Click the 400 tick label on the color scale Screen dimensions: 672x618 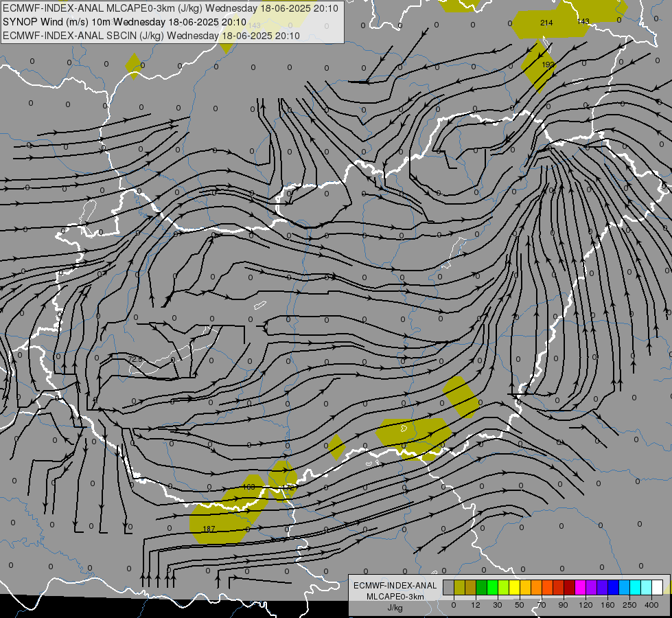pos(651,605)
